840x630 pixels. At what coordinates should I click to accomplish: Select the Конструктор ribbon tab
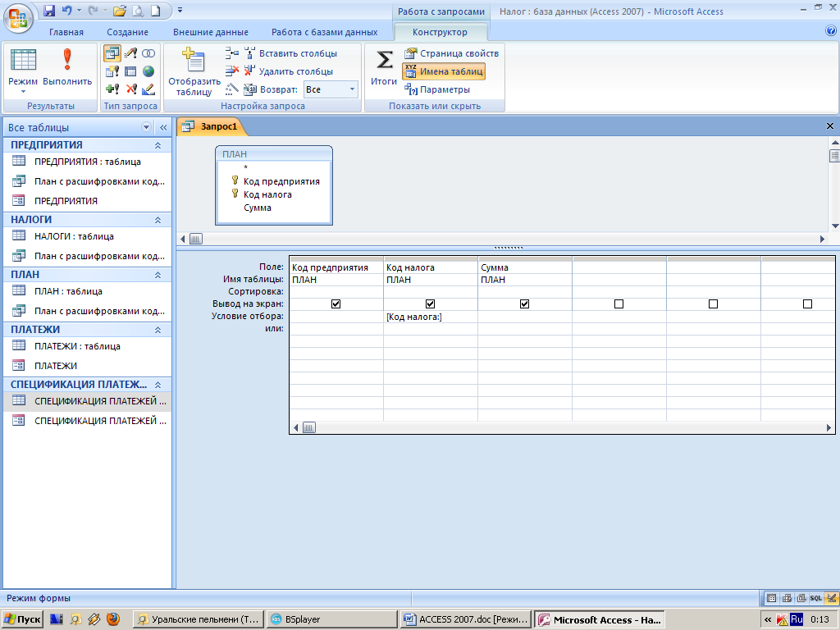(440, 32)
